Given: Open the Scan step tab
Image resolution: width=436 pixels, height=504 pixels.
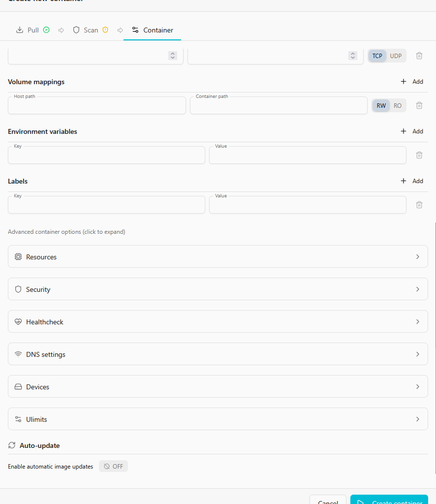Looking at the screenshot, I should pos(91,30).
